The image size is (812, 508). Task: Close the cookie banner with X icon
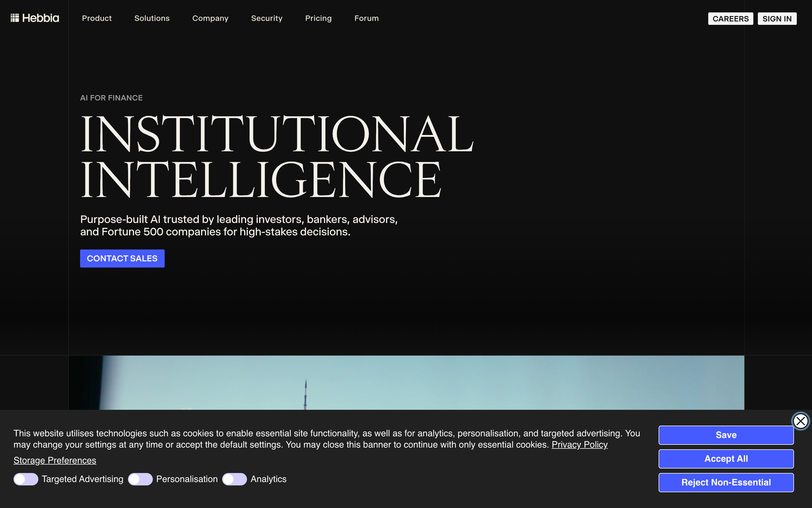coord(800,421)
